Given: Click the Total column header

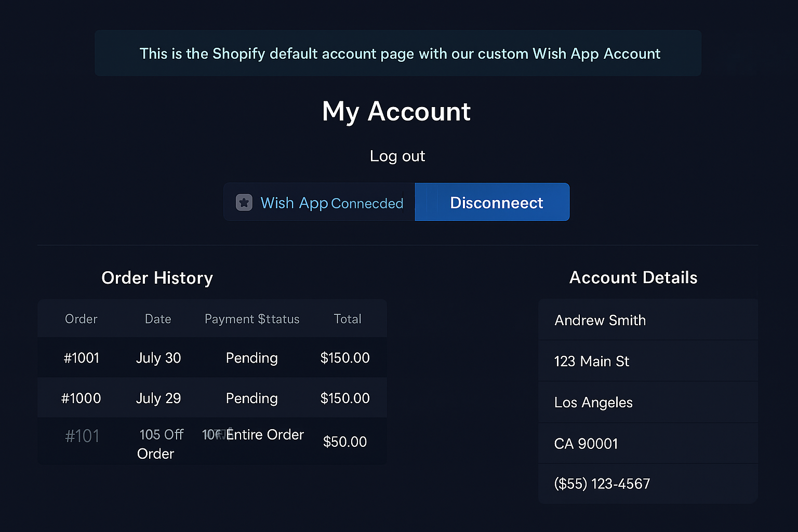Looking at the screenshot, I should (x=348, y=319).
